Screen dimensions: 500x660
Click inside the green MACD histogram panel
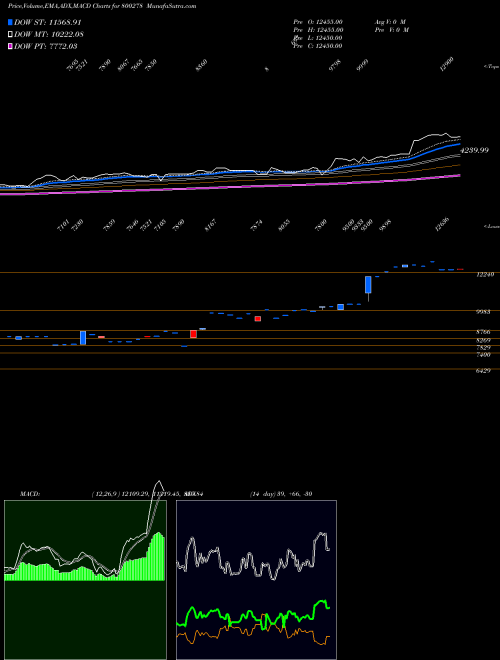tap(85, 580)
